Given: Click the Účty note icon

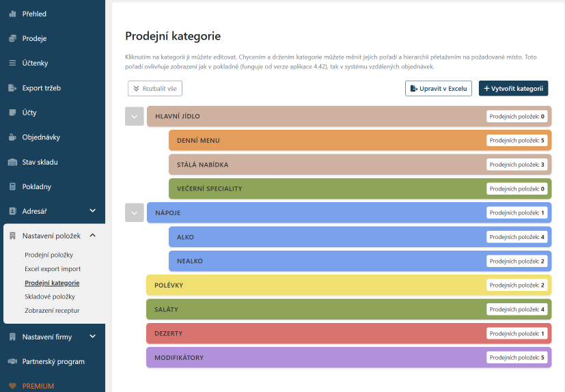Looking at the screenshot, I should (x=12, y=113).
